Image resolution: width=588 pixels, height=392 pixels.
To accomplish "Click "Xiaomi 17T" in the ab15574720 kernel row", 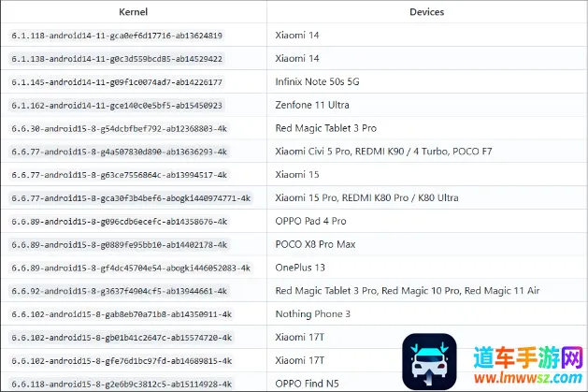I will click(300, 337).
